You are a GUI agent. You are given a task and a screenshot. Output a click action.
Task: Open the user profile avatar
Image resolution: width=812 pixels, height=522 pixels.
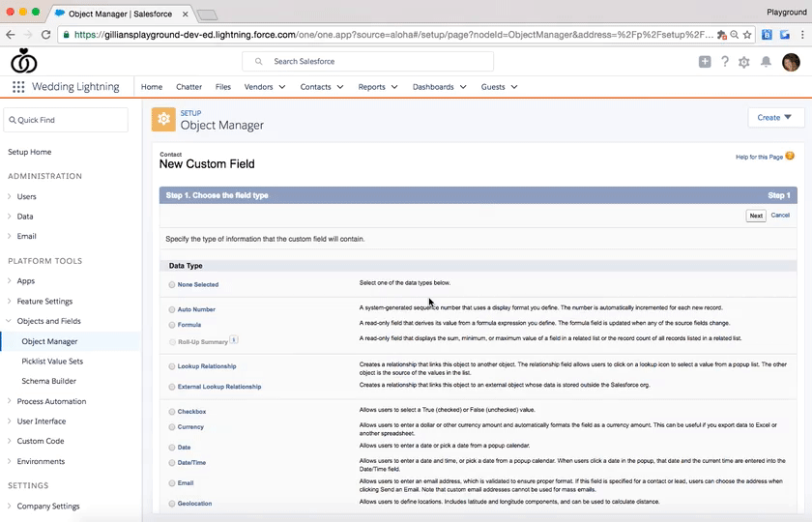791,62
